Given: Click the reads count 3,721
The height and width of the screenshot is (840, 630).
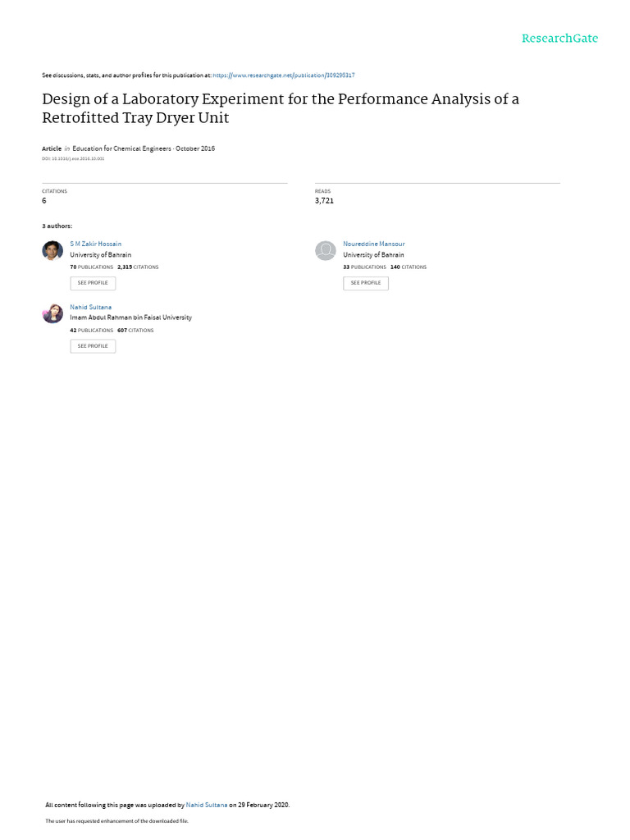Looking at the screenshot, I should point(324,200).
